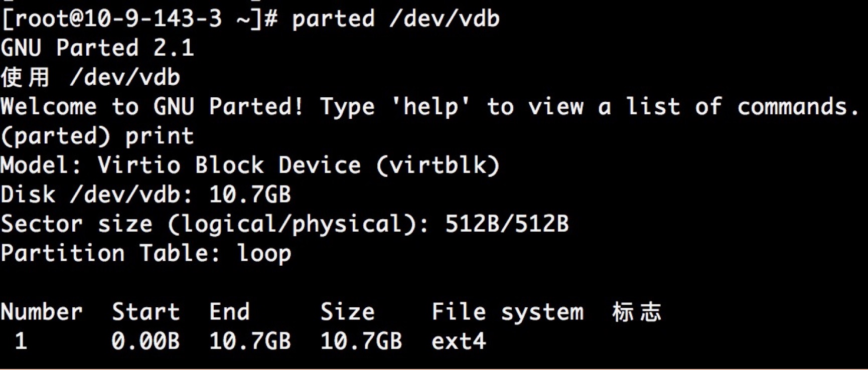868x370 pixels.
Task: Click the '0.00B' start value of partition 1
Action: coord(146,341)
